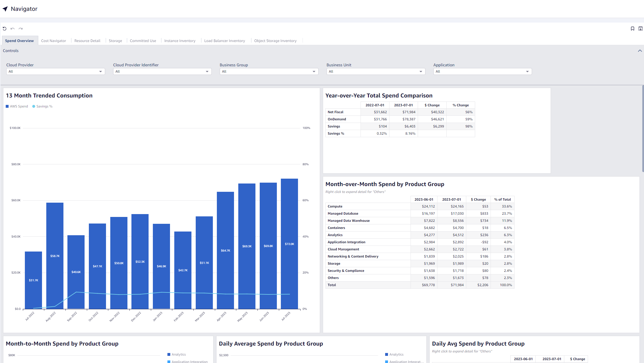Image resolution: width=644 pixels, height=363 pixels.
Task: Open the Instance Inventory tab
Action: pyautogui.click(x=180, y=41)
